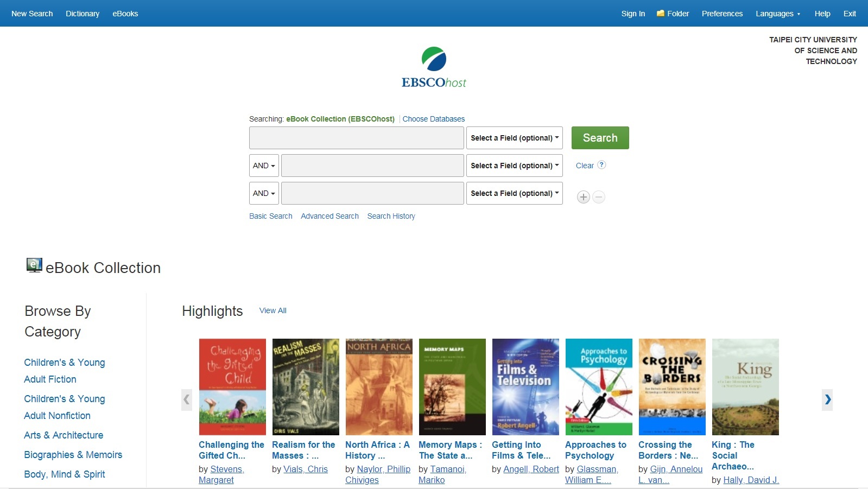
Task: Open the Folder icon in top bar
Action: 661,14
